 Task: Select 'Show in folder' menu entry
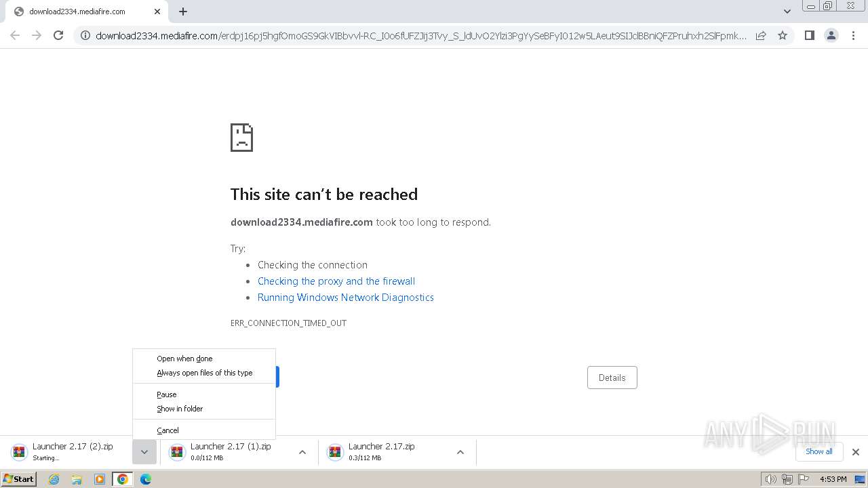point(204,409)
